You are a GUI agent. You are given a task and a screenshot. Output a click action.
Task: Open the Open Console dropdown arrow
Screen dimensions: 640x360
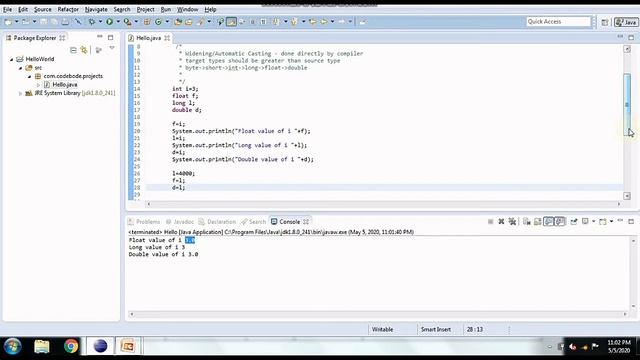(x=611, y=222)
